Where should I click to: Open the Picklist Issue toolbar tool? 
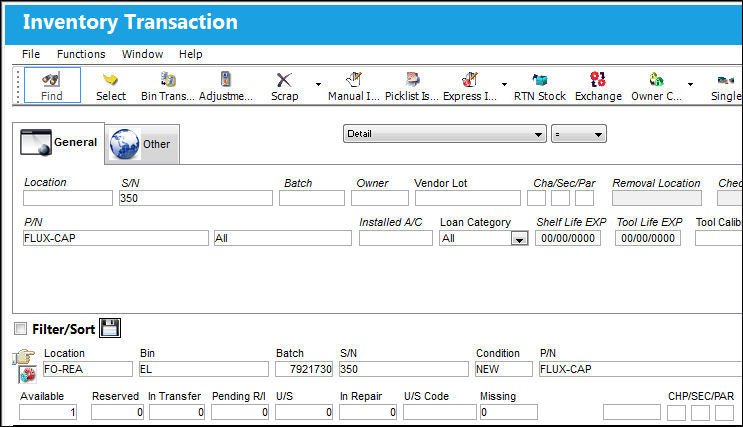(x=412, y=86)
